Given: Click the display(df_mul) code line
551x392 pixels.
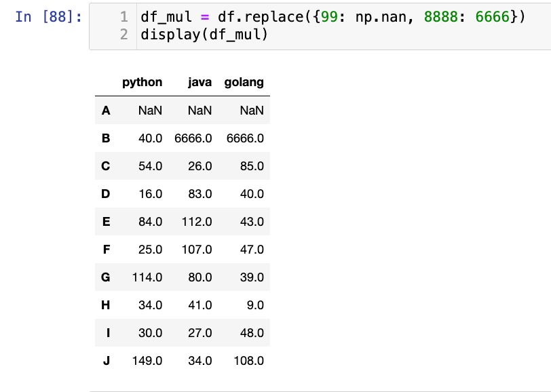Looking at the screenshot, I should click(204, 34).
